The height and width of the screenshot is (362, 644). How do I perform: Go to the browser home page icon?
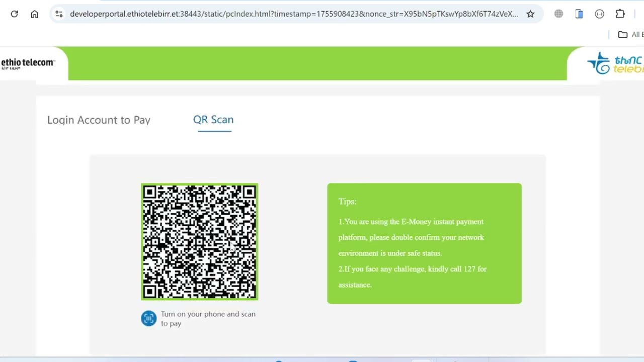point(34,14)
